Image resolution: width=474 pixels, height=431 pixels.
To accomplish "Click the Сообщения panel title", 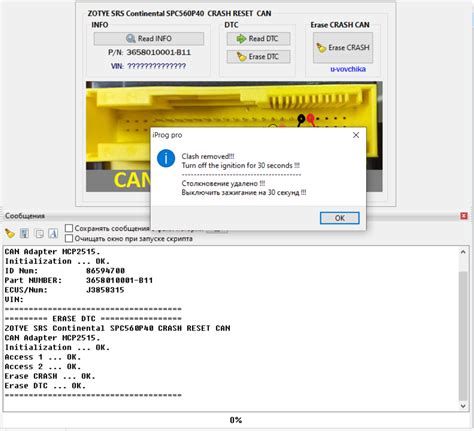I will pyautogui.click(x=25, y=216).
